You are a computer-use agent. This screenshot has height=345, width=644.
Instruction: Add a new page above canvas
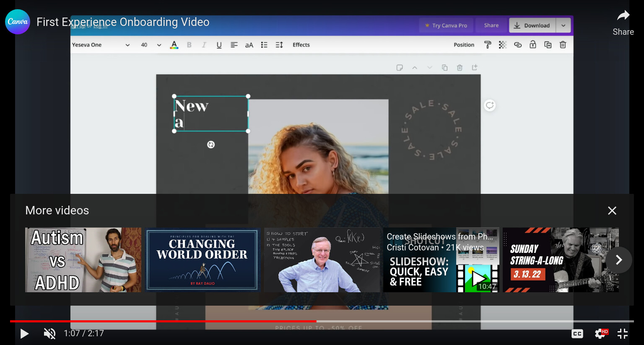(475, 67)
